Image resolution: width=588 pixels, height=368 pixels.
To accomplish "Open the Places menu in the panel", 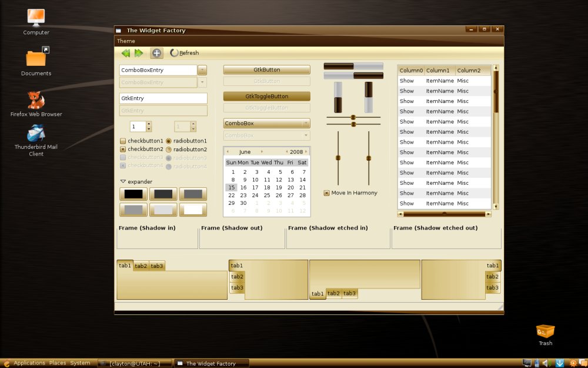I will pos(58,363).
